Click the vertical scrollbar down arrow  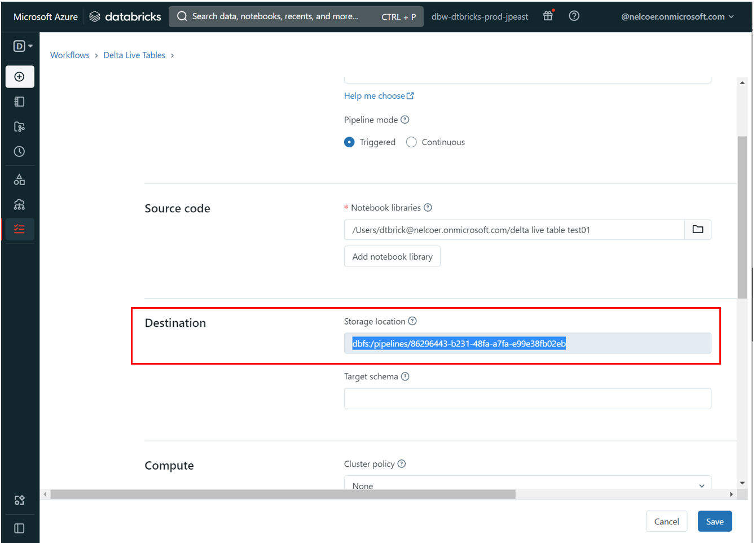pyautogui.click(x=742, y=483)
